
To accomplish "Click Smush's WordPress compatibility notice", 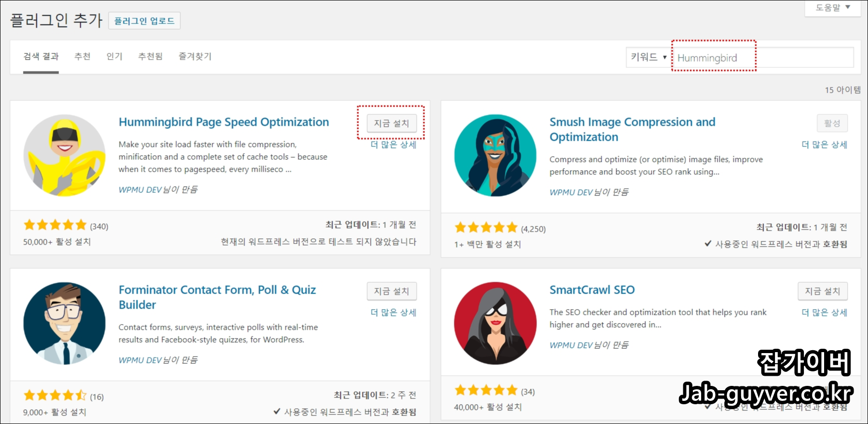I will point(776,244).
